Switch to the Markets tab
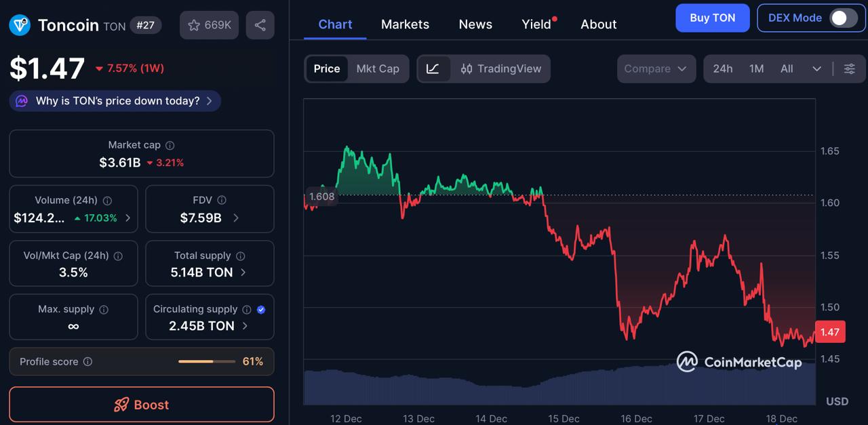The height and width of the screenshot is (425, 868). point(405,24)
